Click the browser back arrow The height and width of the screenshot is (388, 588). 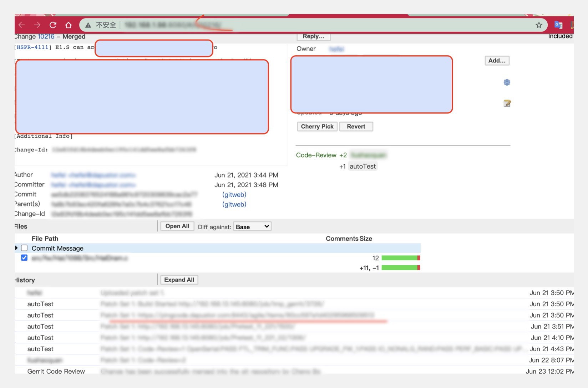(x=22, y=25)
